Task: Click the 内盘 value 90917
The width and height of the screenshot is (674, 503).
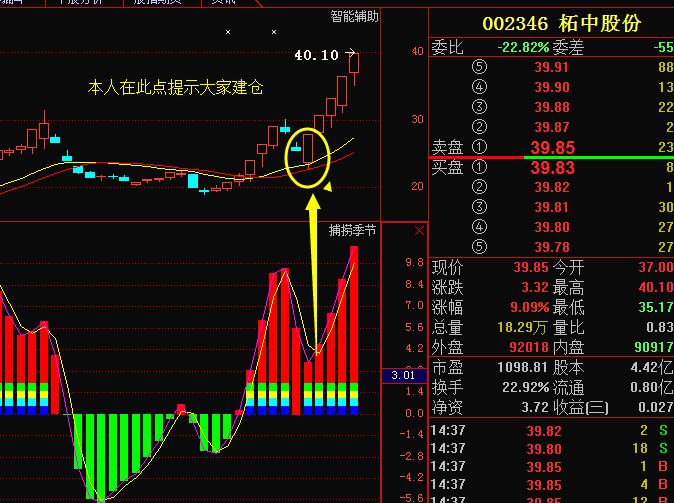Action: (x=654, y=347)
